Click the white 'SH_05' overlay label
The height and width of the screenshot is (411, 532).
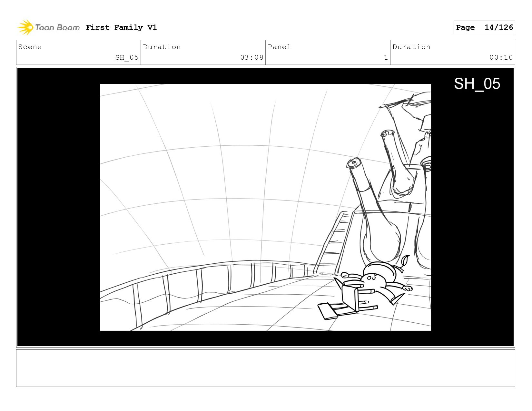pyautogui.click(x=477, y=84)
